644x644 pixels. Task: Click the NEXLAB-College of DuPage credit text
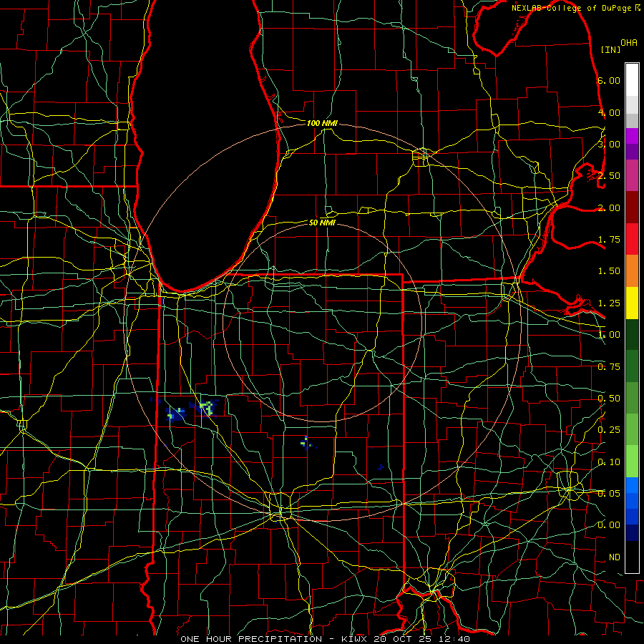pos(571,8)
